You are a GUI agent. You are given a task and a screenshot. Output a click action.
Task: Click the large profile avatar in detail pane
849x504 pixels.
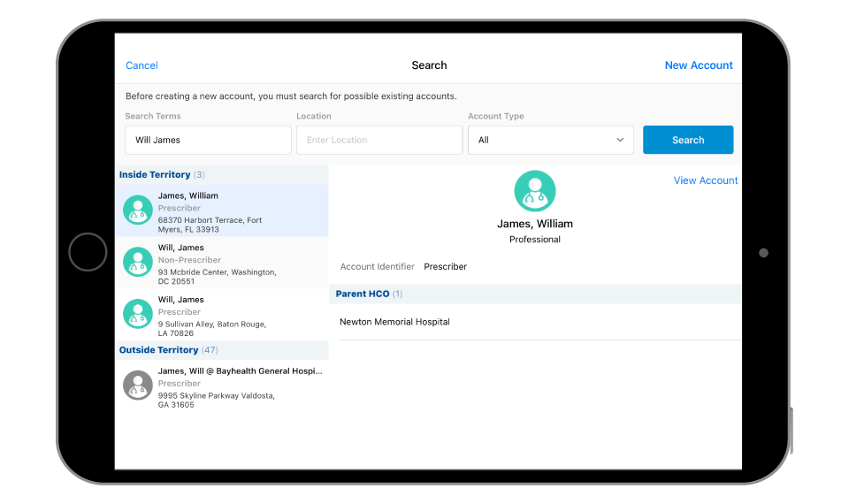click(x=534, y=191)
